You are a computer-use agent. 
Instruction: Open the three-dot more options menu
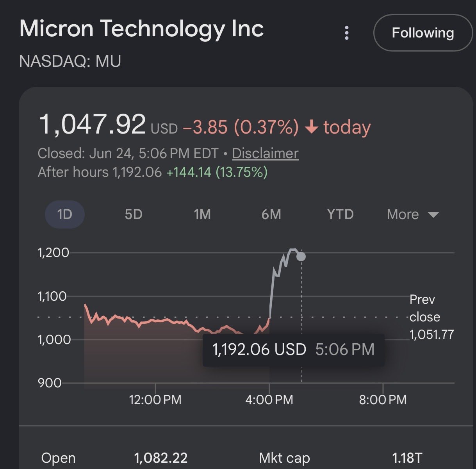pos(346,33)
